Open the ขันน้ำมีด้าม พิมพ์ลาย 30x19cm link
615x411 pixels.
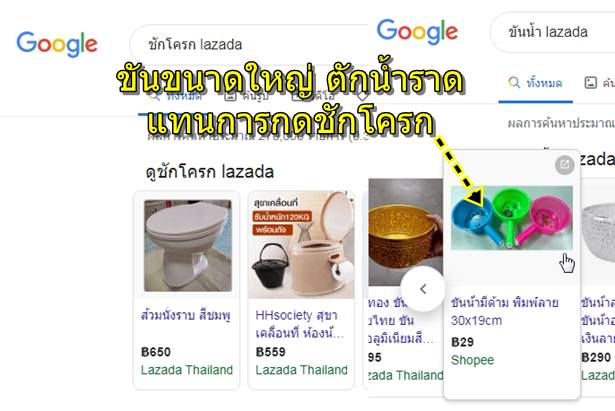(x=504, y=311)
